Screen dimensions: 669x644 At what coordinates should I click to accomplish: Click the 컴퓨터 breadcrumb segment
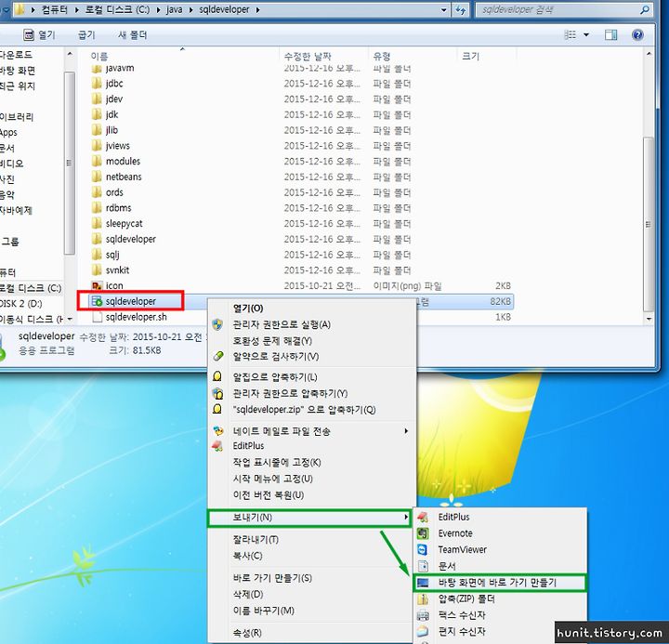[x=55, y=9]
